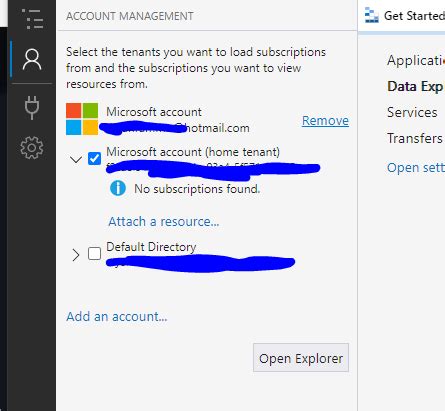445x411 pixels.
Task: Open the Explorer tree view icon
Action: [32, 19]
